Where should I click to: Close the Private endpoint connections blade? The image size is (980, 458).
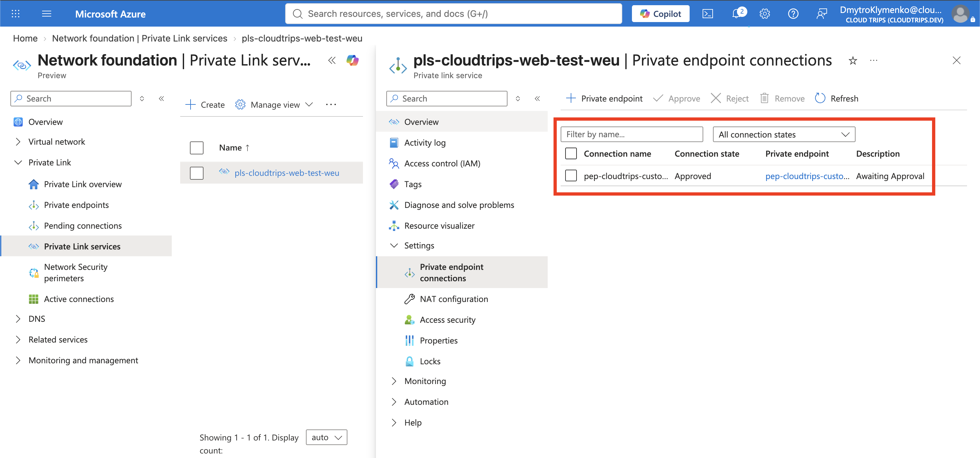click(x=956, y=60)
